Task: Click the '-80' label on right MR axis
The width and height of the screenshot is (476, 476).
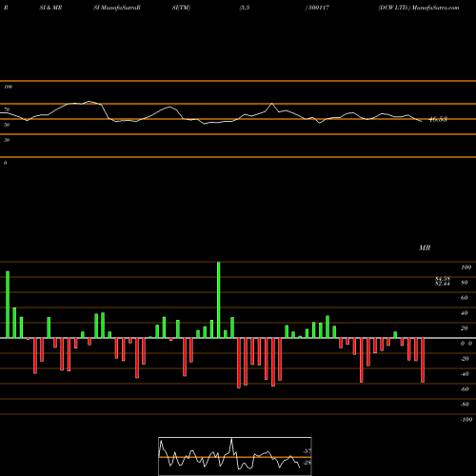Action: pos(465,405)
